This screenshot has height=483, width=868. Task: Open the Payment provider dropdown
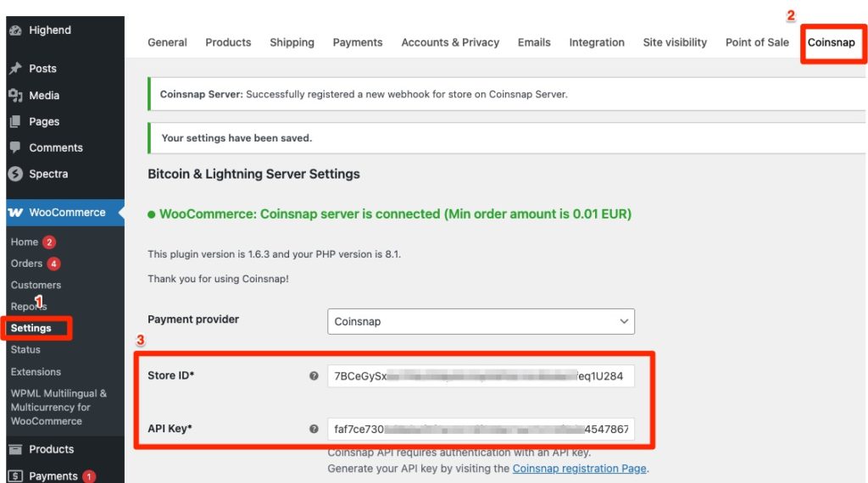click(x=481, y=321)
